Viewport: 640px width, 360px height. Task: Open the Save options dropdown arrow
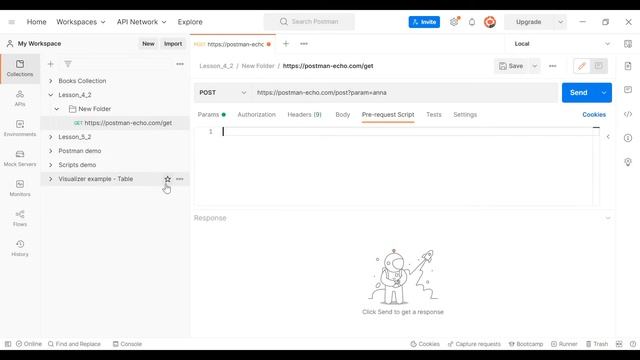click(x=535, y=66)
